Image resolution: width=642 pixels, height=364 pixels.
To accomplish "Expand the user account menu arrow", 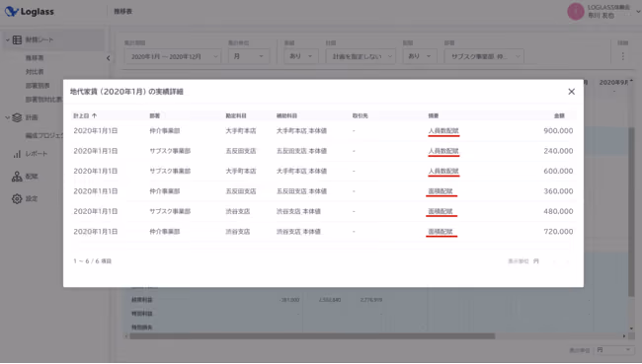I will click(638, 12).
